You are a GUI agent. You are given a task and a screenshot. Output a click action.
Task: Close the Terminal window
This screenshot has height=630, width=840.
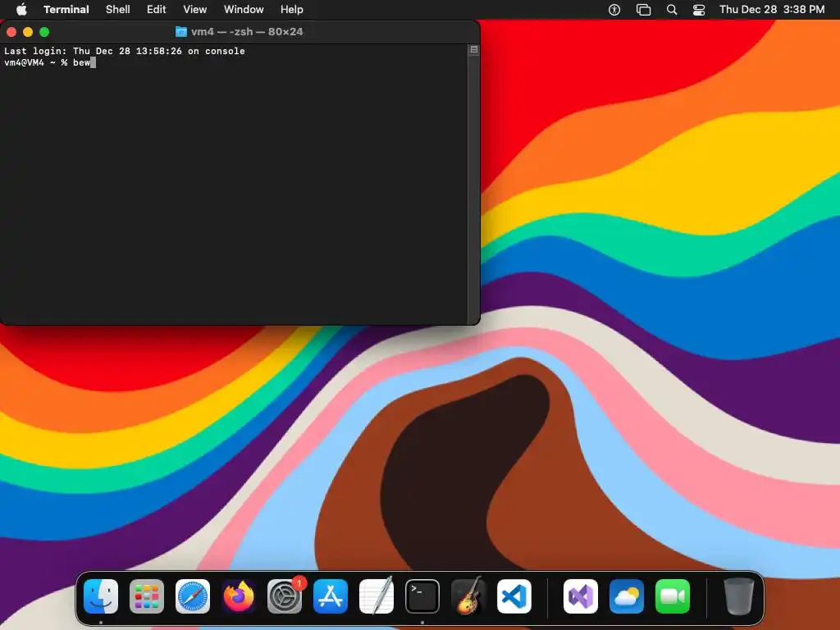11,32
